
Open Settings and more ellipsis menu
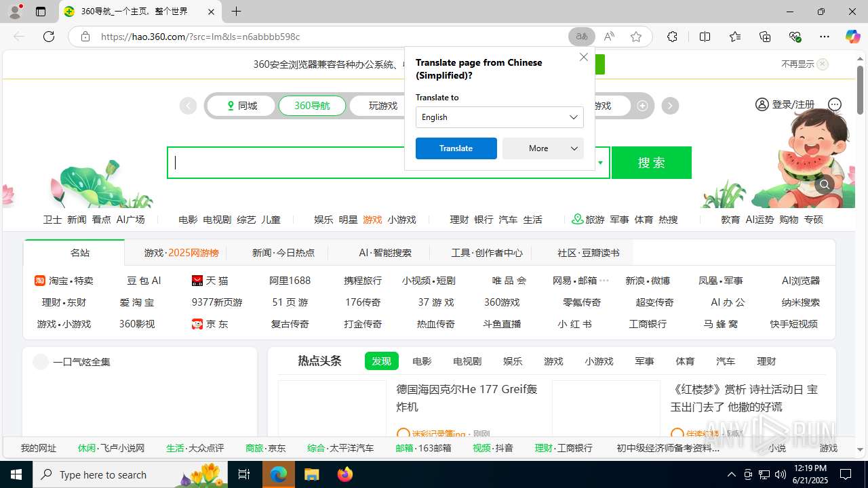click(825, 37)
